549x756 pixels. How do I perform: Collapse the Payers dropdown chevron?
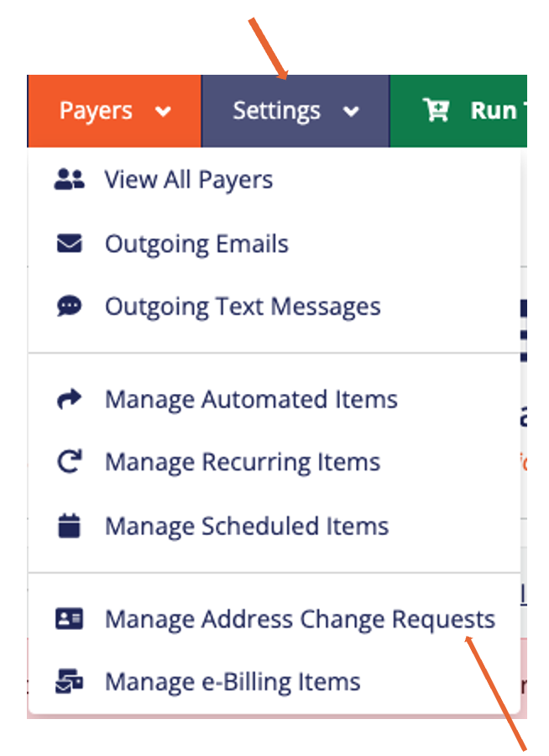163,112
